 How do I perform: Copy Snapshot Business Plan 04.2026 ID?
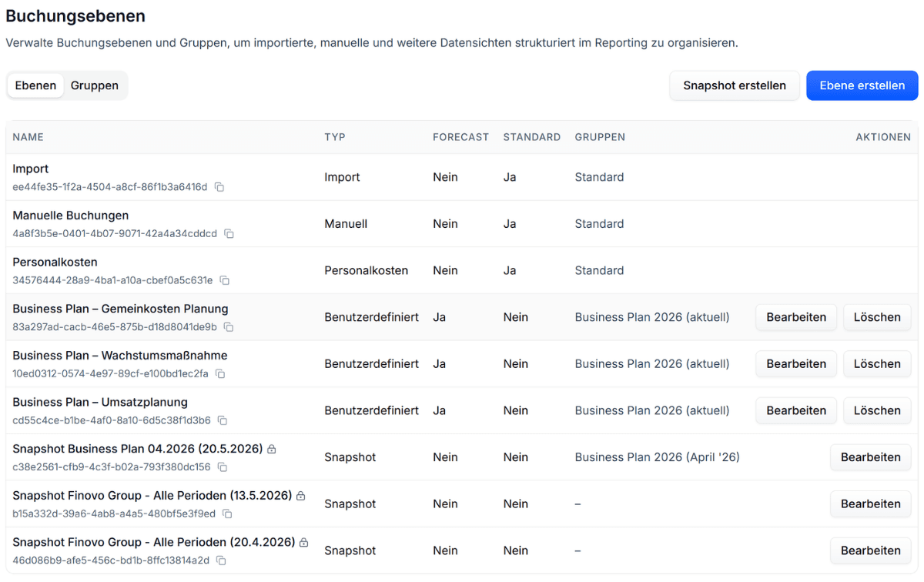(223, 467)
